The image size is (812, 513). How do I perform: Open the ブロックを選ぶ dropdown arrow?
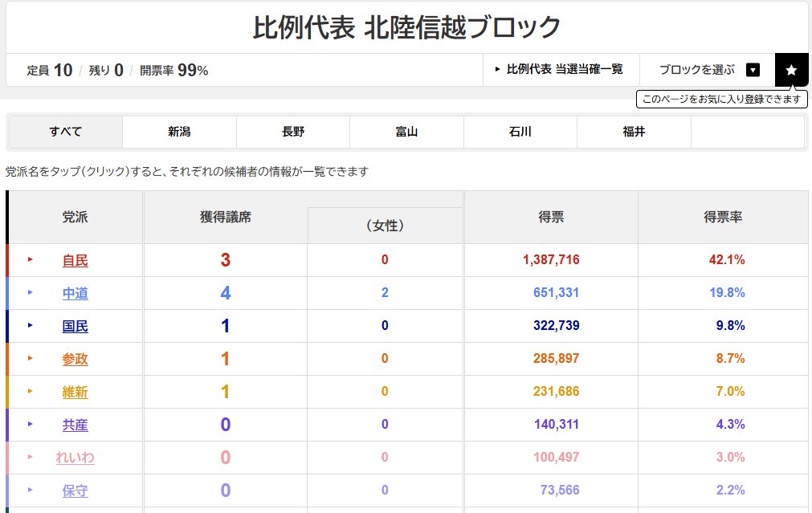[x=753, y=70]
